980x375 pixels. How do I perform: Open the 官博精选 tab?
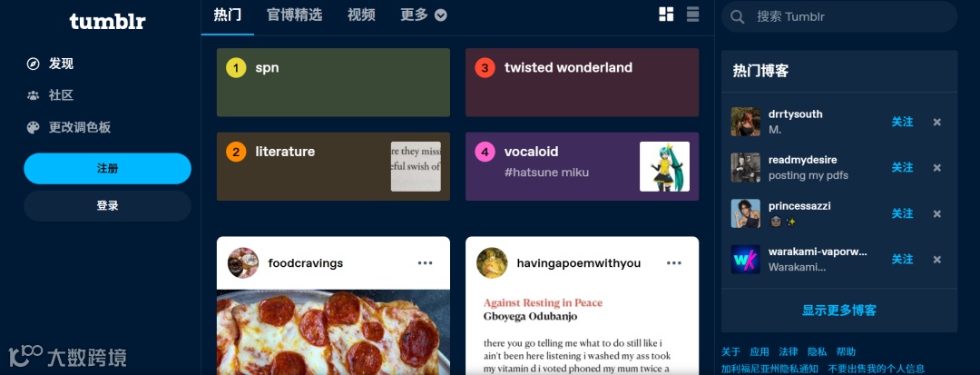coord(294,15)
